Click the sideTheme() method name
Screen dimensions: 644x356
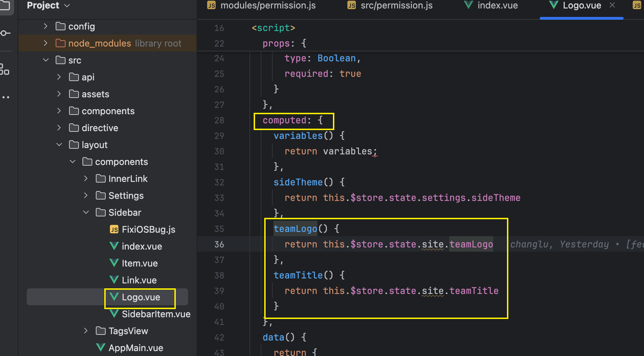tap(298, 182)
